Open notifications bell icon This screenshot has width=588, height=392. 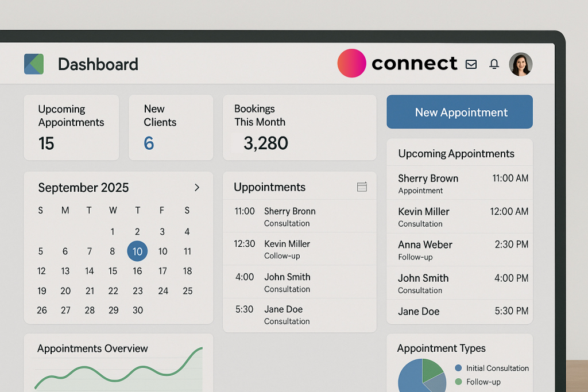point(494,64)
